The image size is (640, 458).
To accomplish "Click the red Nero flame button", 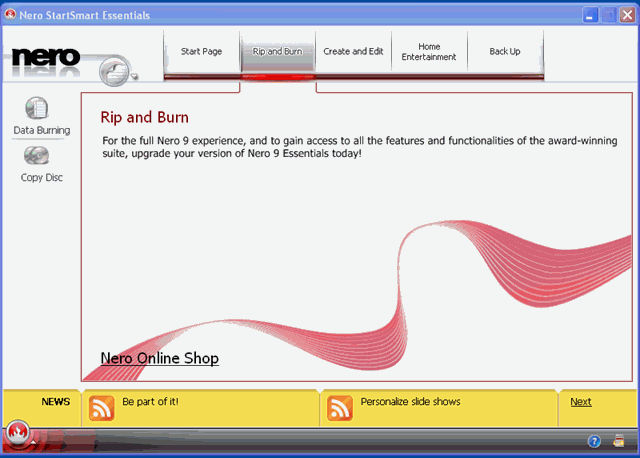I will coord(17,433).
